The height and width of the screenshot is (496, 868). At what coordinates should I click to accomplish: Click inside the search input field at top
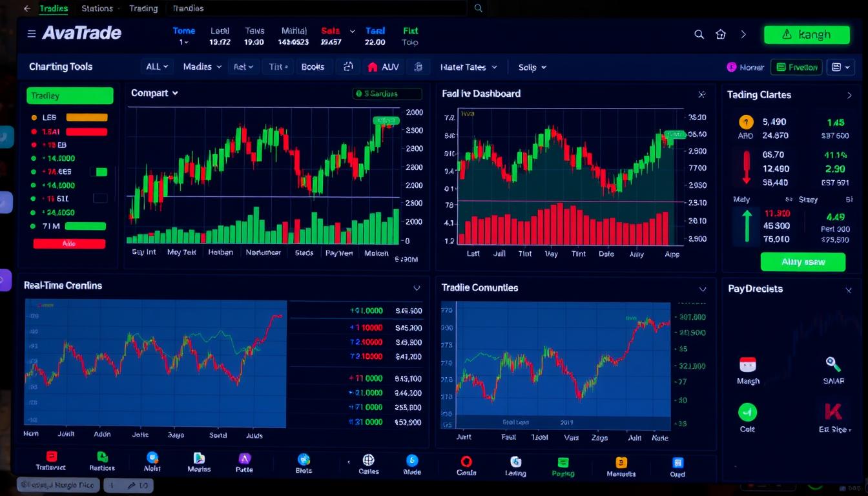291,8
